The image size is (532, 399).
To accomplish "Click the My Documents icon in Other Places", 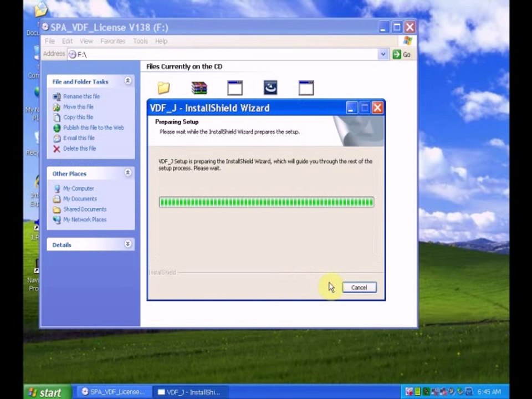I will [x=57, y=199].
